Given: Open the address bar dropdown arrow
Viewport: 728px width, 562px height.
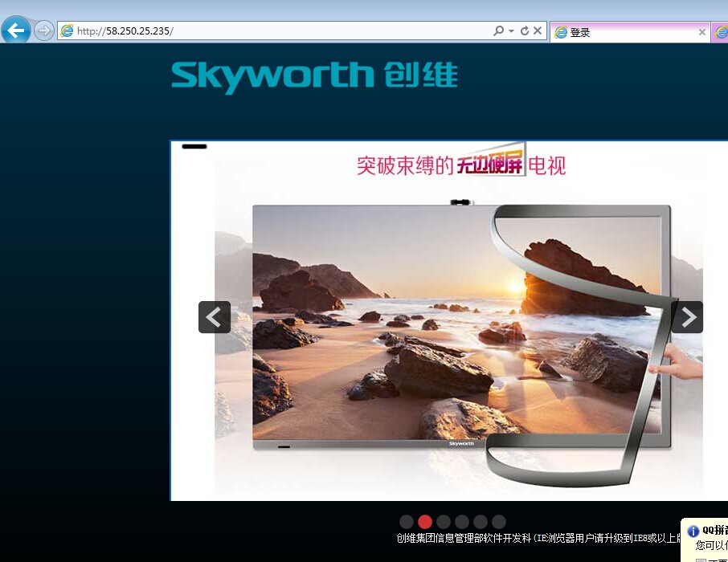Looking at the screenshot, I should click(x=511, y=31).
